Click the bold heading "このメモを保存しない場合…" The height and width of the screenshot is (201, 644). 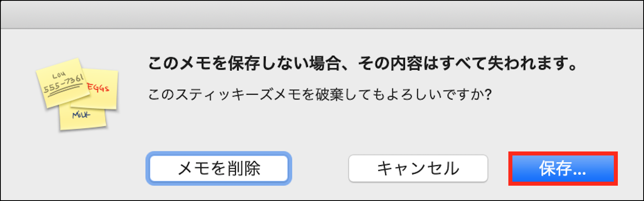pos(363,63)
